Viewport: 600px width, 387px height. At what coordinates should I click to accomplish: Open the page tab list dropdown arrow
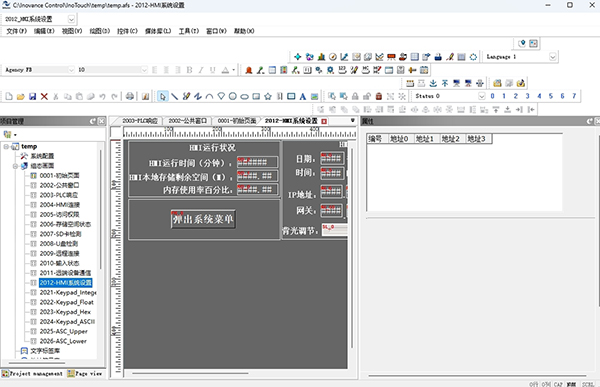point(353,121)
